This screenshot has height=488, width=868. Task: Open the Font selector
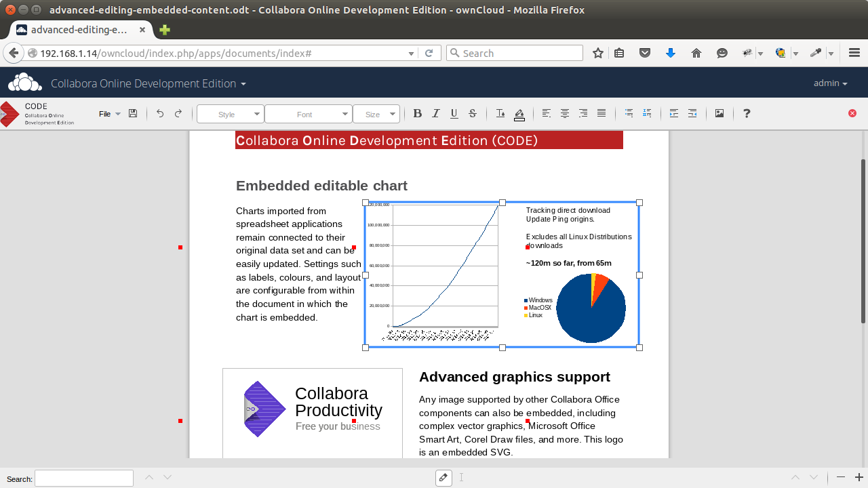(x=309, y=114)
